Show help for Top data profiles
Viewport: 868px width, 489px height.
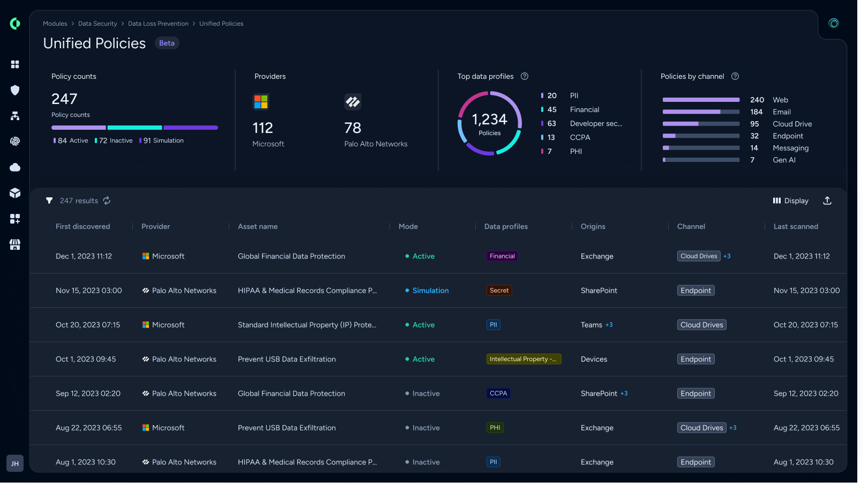click(531, 77)
